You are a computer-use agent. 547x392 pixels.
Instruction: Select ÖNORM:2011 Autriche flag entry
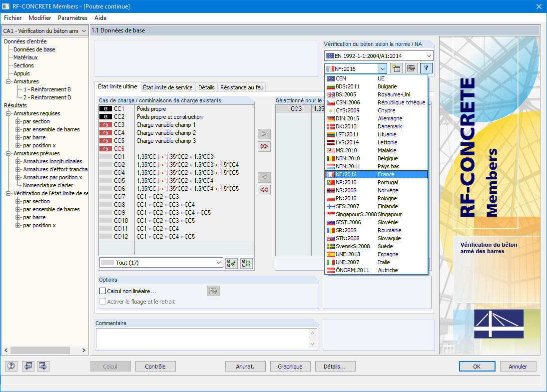tap(376, 270)
